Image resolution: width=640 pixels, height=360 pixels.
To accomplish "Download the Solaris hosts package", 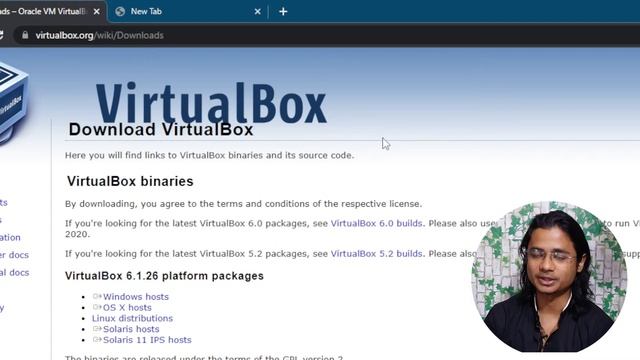I will pyautogui.click(x=131, y=329).
